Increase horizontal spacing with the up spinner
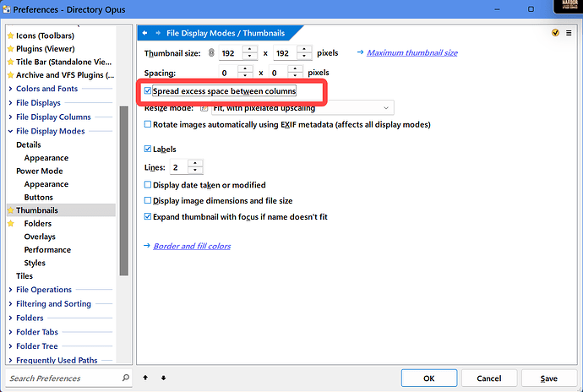This screenshot has width=583, height=392. tap(245, 68)
